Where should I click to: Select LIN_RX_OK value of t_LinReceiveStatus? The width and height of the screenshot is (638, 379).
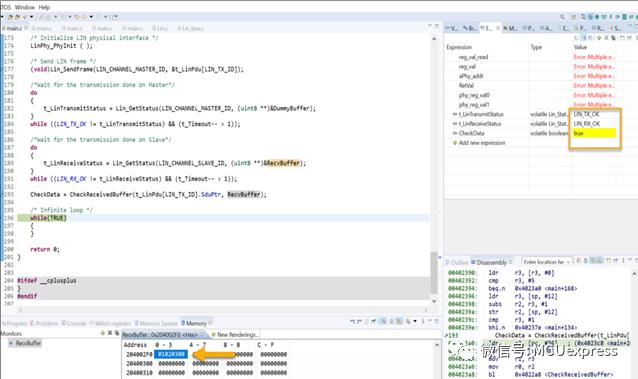point(587,124)
